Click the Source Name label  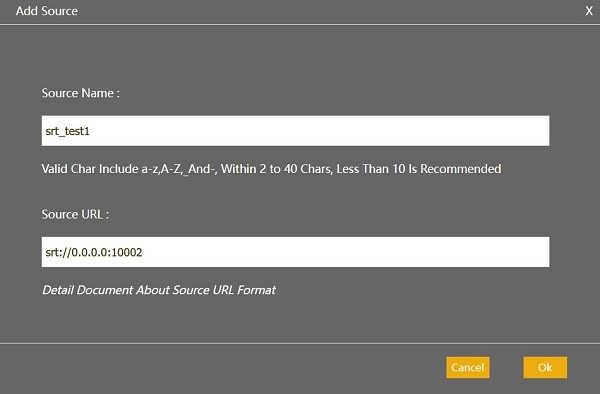pyautogui.click(x=80, y=93)
